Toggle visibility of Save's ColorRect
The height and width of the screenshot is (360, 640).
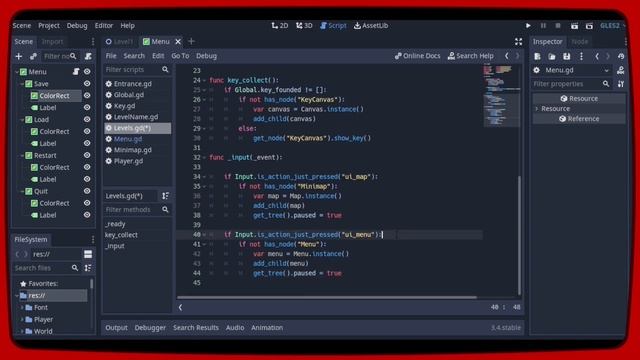click(x=87, y=96)
